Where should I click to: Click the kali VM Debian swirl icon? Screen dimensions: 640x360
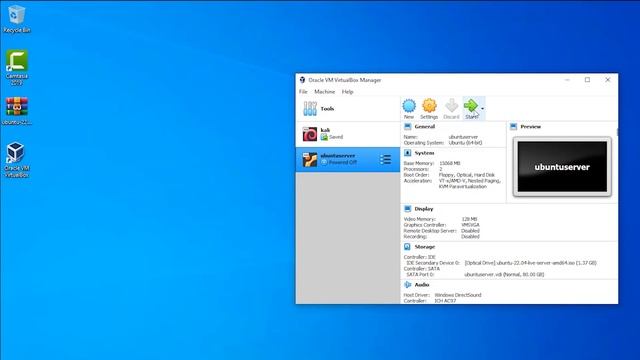[x=309, y=134]
